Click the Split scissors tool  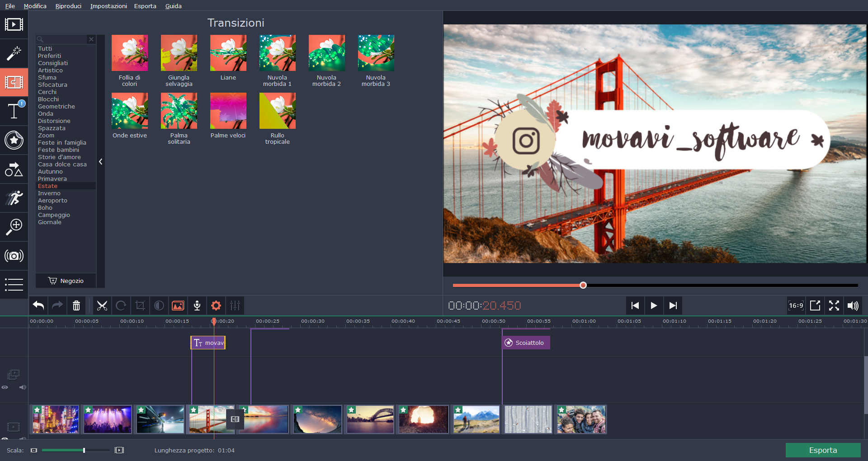click(x=102, y=306)
